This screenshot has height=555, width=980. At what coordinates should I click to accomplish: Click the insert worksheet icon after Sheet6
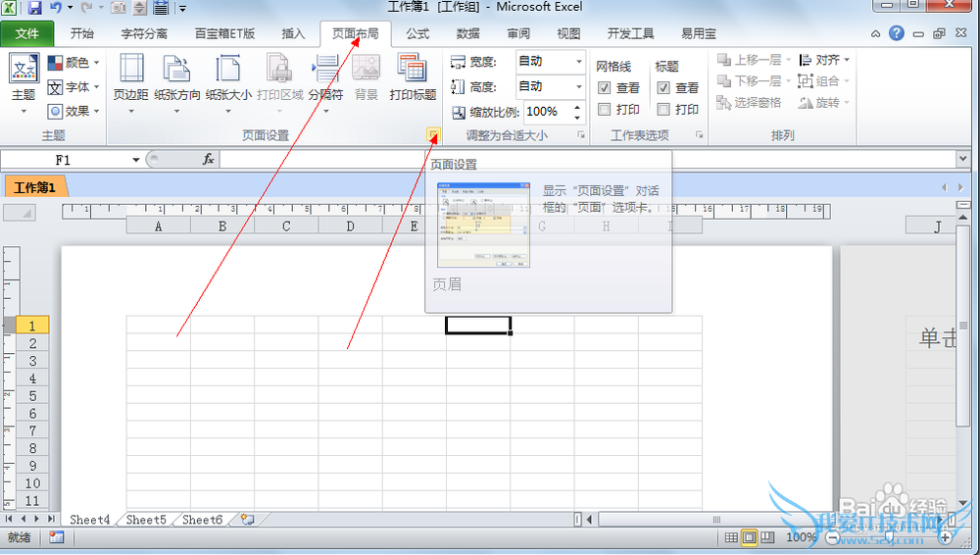coord(248,520)
